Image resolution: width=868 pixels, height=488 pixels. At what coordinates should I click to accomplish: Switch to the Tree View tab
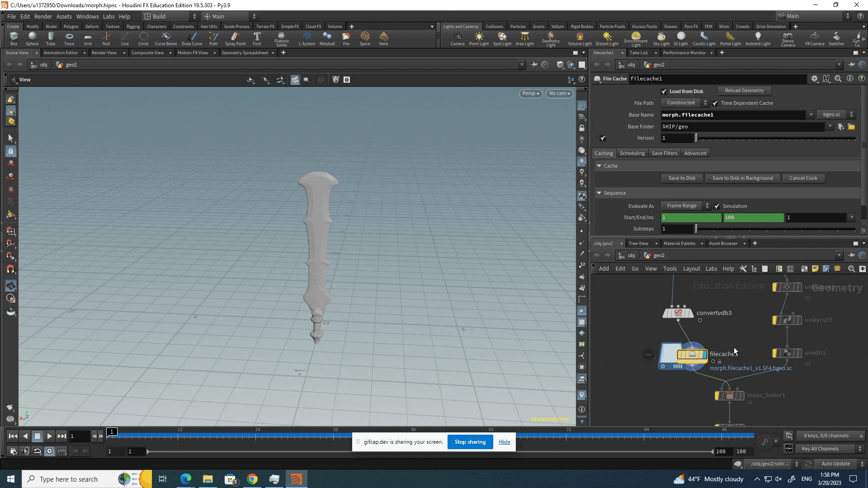point(638,244)
